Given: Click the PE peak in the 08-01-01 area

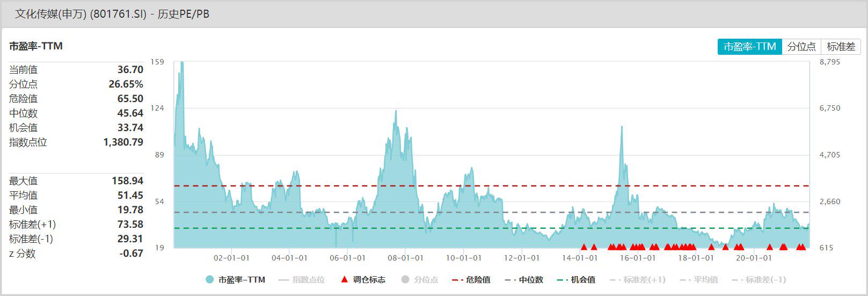Looking at the screenshot, I should coord(396,112).
